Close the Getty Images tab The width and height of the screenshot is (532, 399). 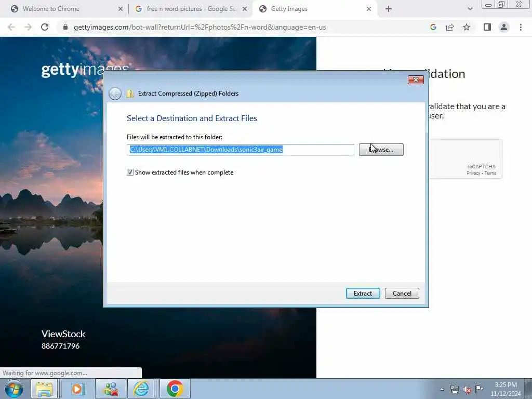[369, 9]
